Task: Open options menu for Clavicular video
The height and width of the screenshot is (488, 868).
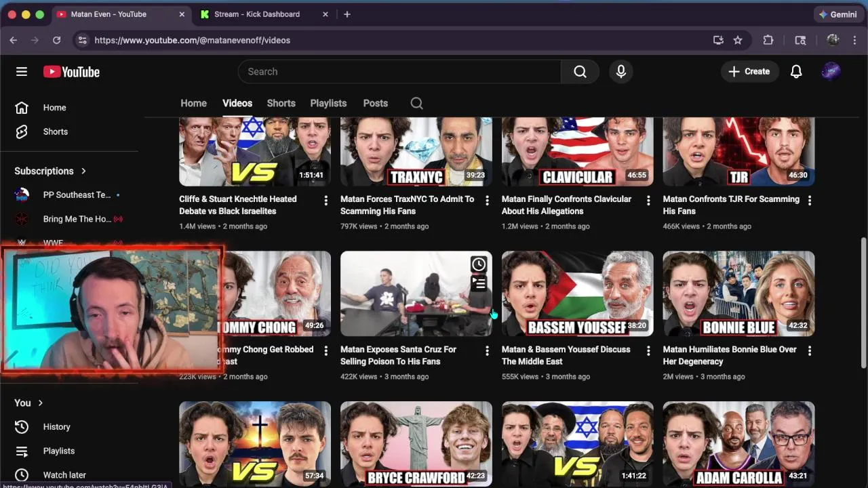Action: pyautogui.click(x=648, y=201)
